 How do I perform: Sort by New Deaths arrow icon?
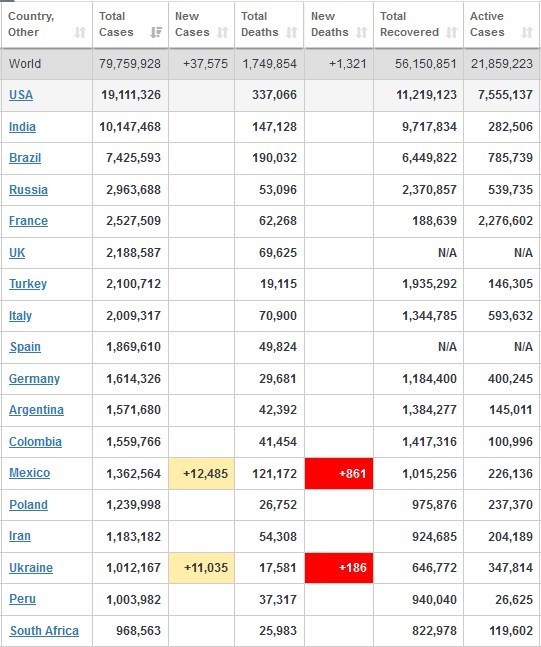(x=361, y=32)
